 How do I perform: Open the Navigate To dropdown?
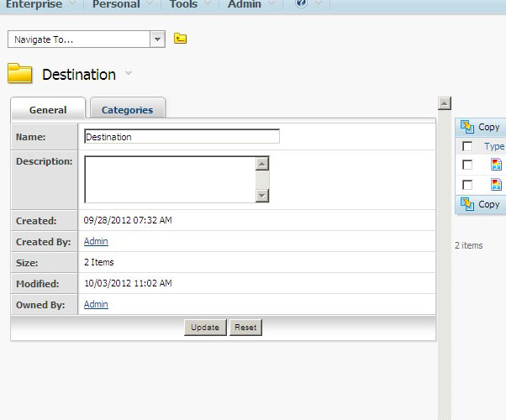click(157, 39)
